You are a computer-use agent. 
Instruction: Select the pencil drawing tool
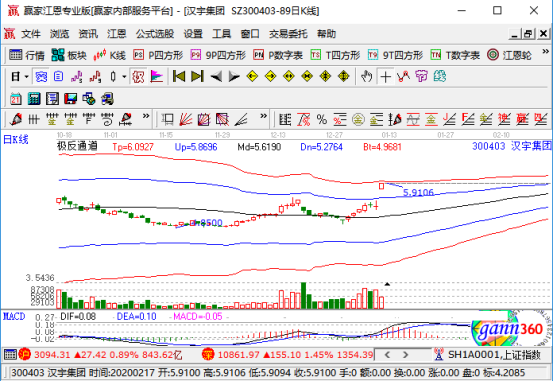pos(16,120)
